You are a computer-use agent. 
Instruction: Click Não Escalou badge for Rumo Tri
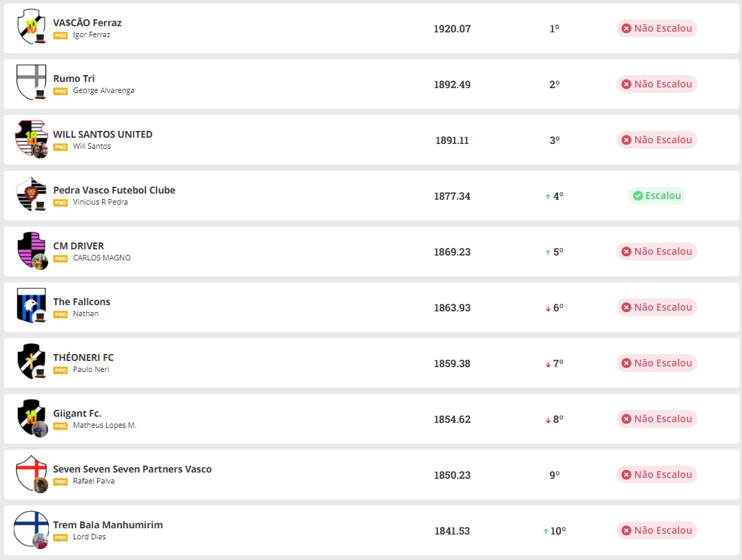657,84
